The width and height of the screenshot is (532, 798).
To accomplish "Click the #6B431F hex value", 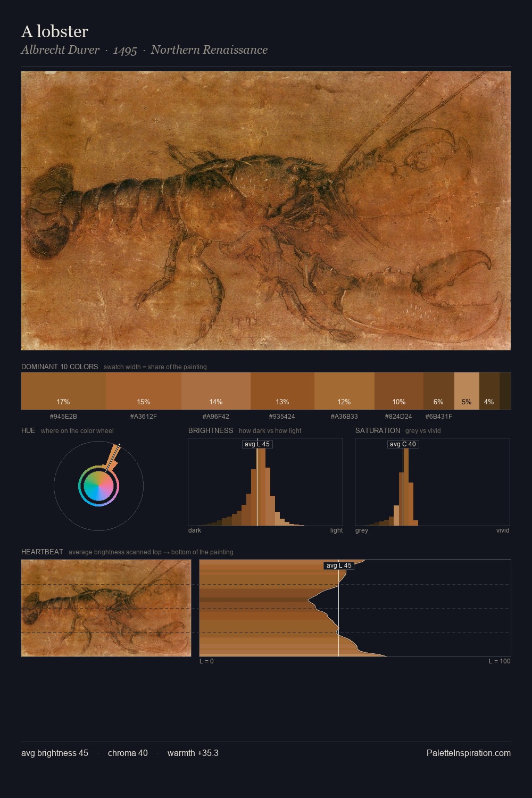I will tap(439, 417).
